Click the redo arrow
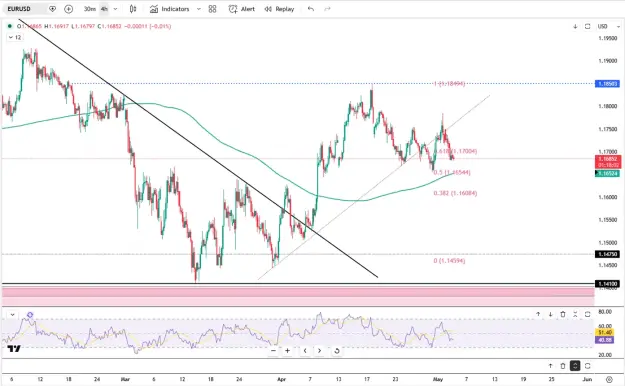The height and width of the screenshot is (386, 625). (327, 9)
